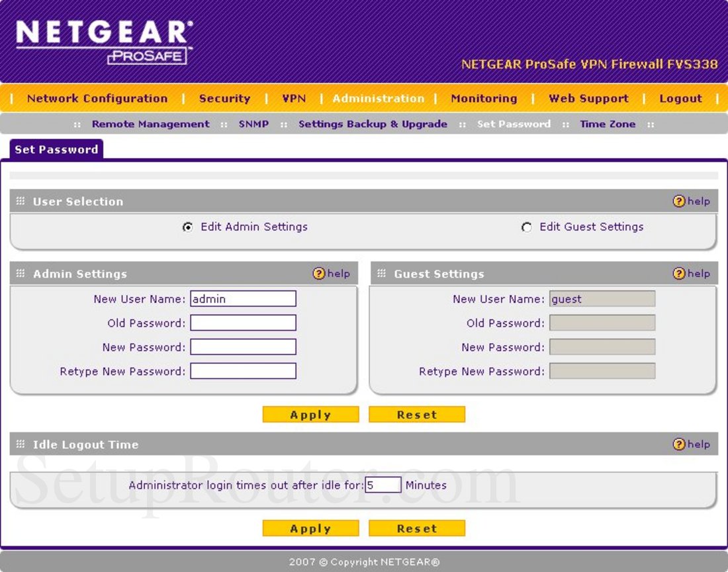Go to Settings Backup & Upgrade submenu

point(373,124)
